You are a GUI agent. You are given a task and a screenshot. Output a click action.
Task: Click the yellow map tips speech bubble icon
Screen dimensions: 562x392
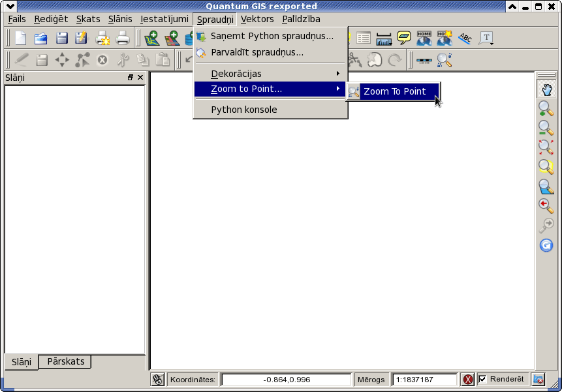(x=404, y=38)
